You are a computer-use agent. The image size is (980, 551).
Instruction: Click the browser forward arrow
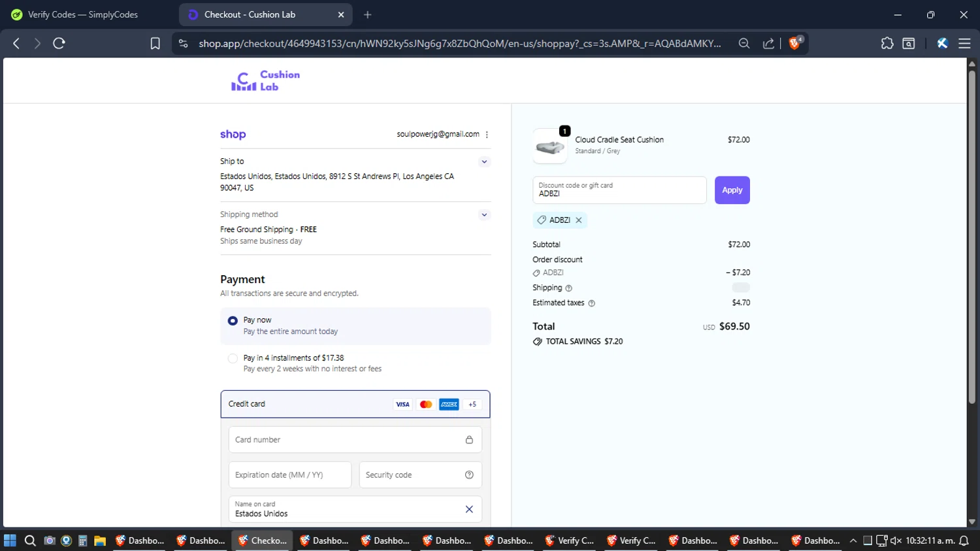pos(37,43)
